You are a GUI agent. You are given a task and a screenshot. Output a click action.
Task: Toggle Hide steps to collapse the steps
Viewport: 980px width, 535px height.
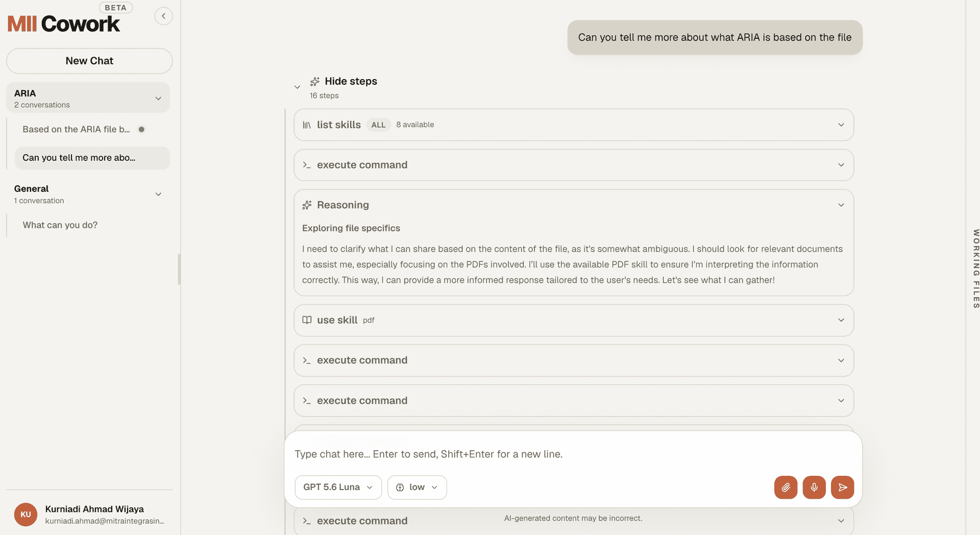(351, 81)
